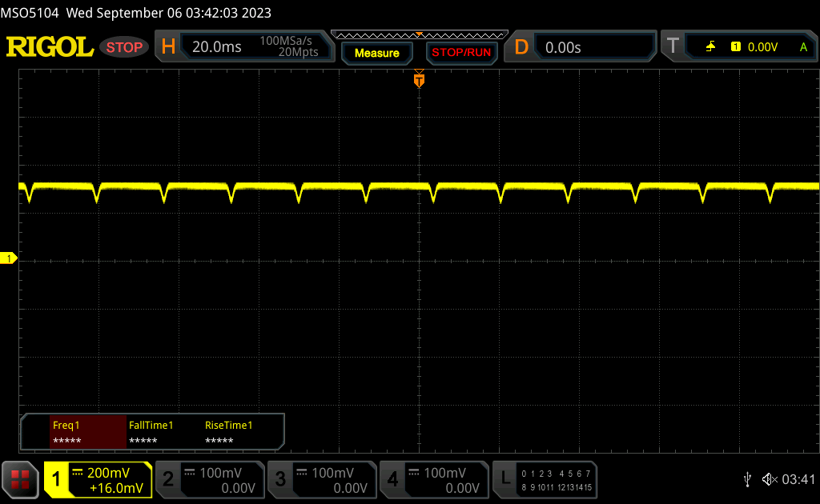Click the channel 1 ground level marker
This screenshot has width=820, height=504.
[8, 258]
